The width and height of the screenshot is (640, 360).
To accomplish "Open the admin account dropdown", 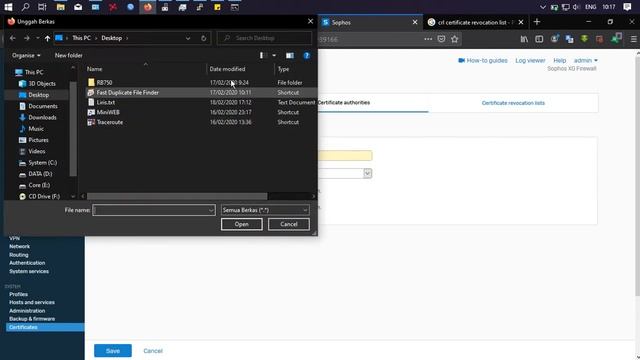I will (x=586, y=60).
